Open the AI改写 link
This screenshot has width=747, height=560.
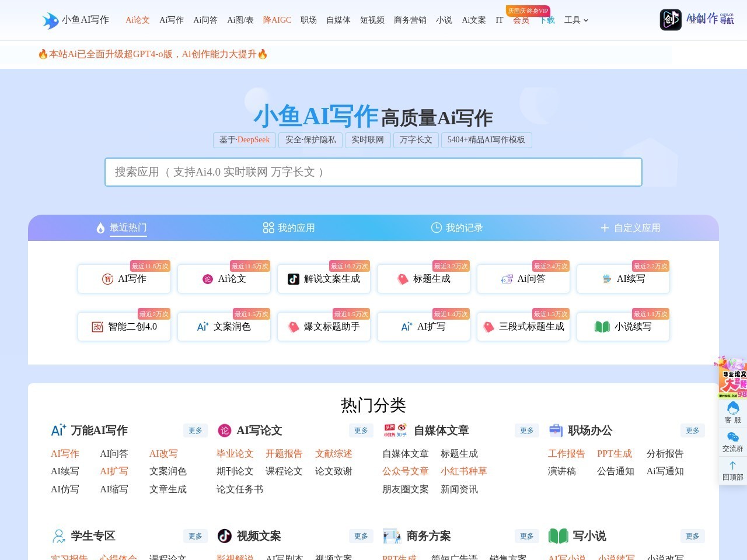pos(163,454)
